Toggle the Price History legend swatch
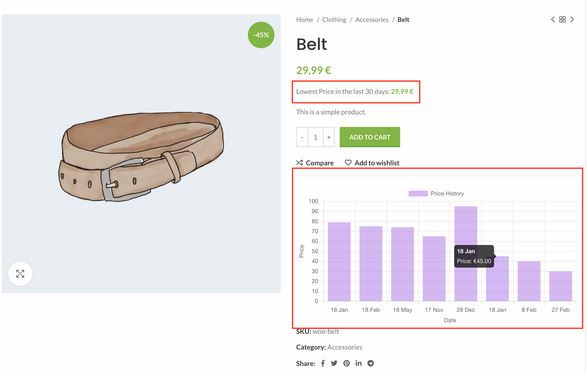 tap(418, 194)
